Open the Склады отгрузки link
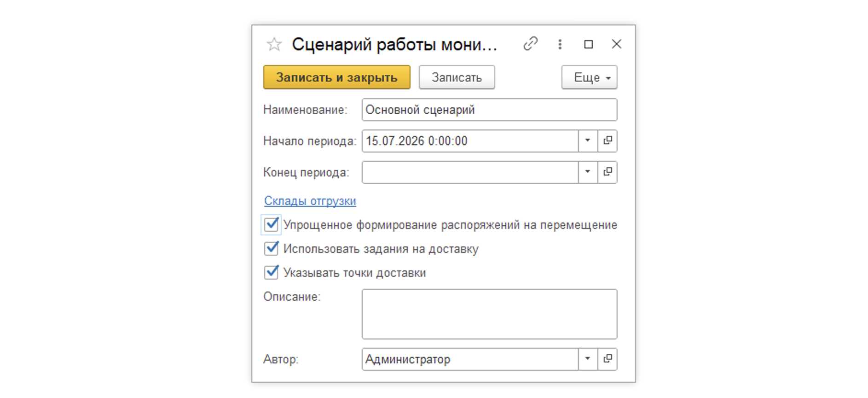Viewport: 868px width, 398px height. pos(310,201)
